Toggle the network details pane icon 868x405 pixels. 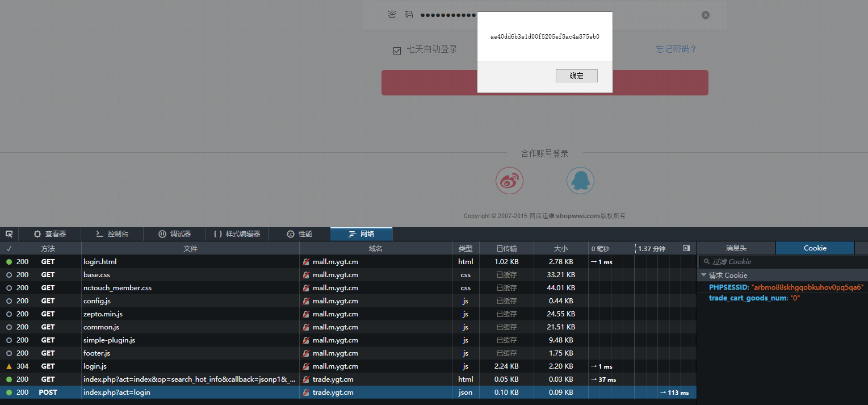686,248
